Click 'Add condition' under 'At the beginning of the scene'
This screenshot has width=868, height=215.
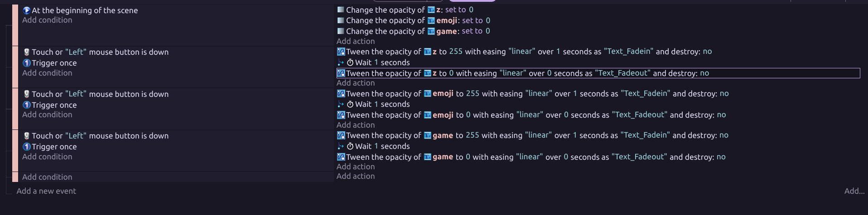point(47,20)
